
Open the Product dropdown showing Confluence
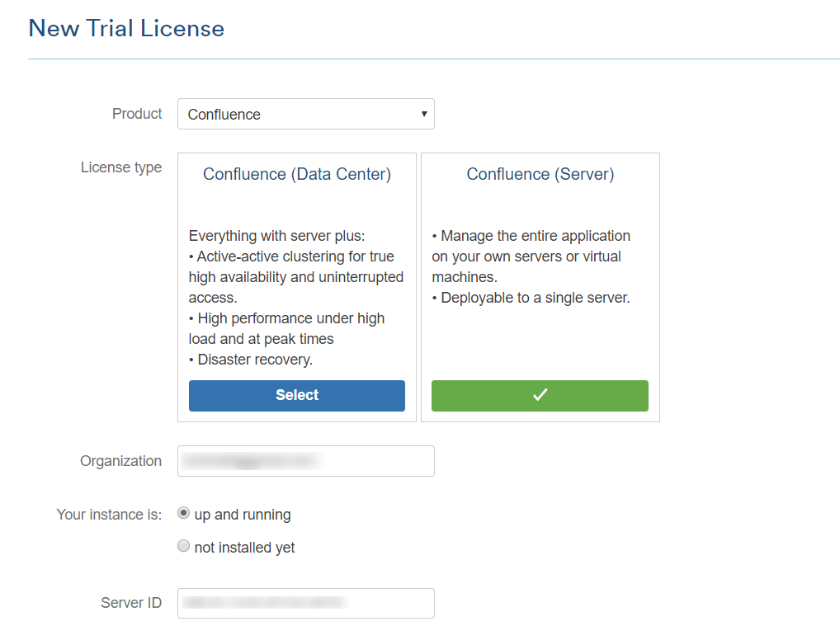pyautogui.click(x=305, y=115)
